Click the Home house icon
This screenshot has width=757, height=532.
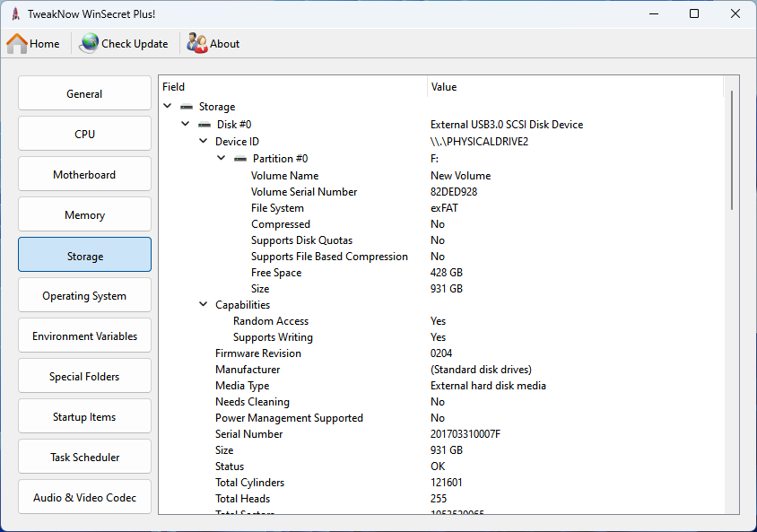pos(17,43)
